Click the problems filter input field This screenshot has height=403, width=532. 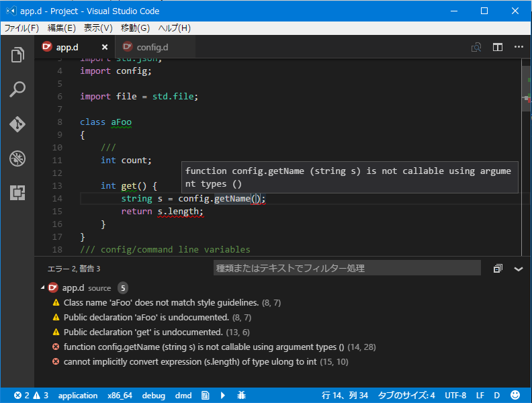(x=347, y=268)
